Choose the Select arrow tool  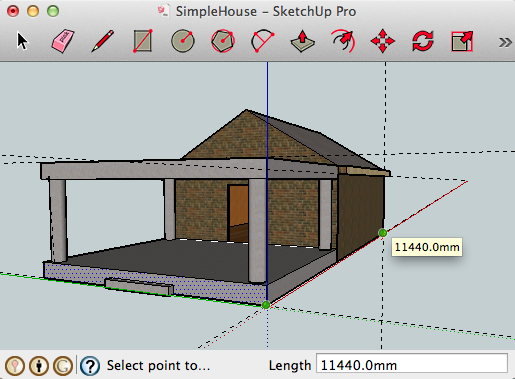[22, 41]
